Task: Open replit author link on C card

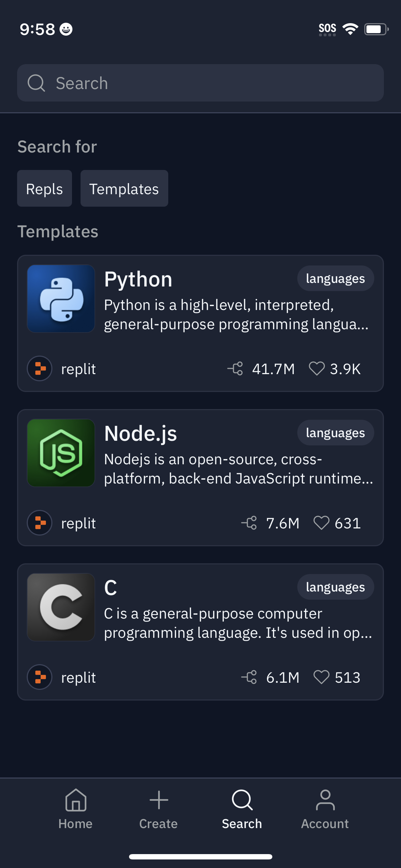Action: 78,677
